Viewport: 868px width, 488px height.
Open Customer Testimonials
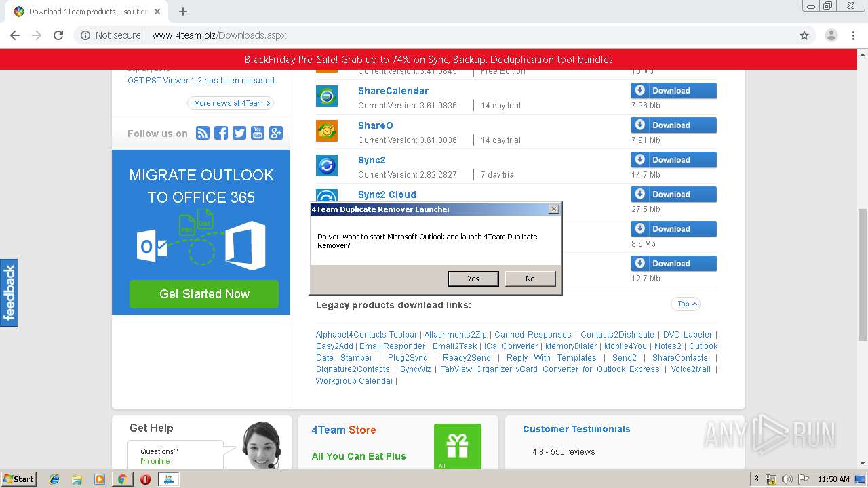[576, 429]
